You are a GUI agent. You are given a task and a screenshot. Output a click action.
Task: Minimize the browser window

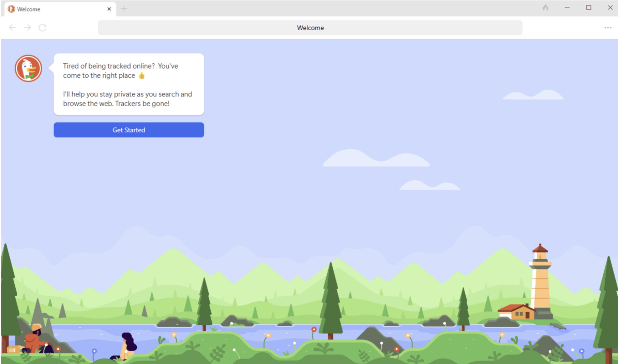[567, 8]
